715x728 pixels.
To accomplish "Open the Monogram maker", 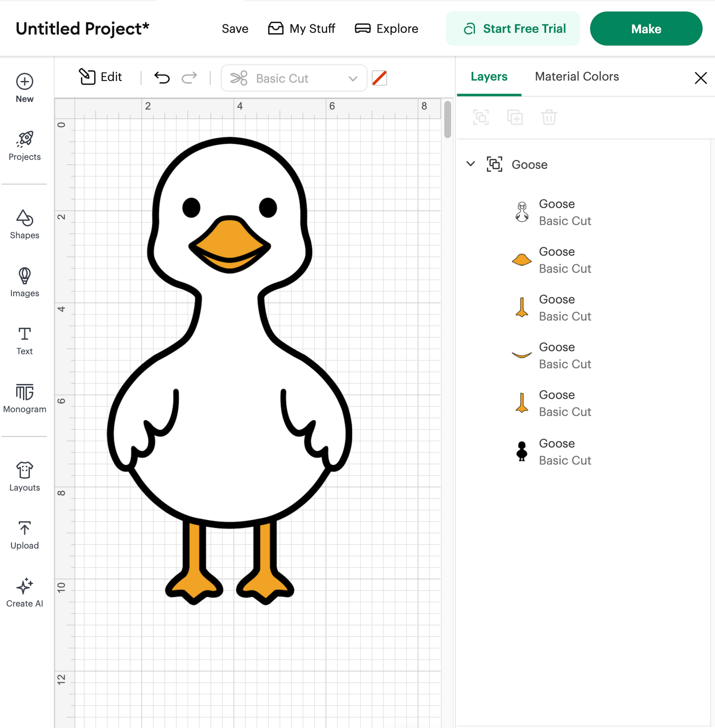I will click(24, 399).
